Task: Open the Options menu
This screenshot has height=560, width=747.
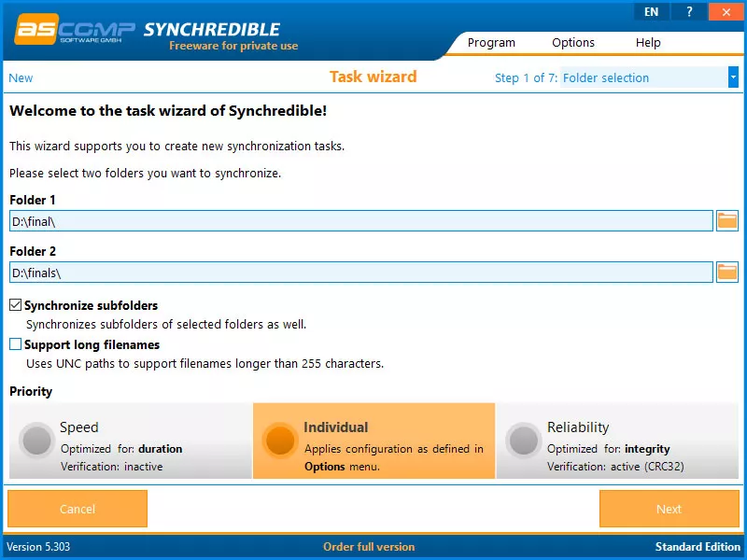Action: 573,42
